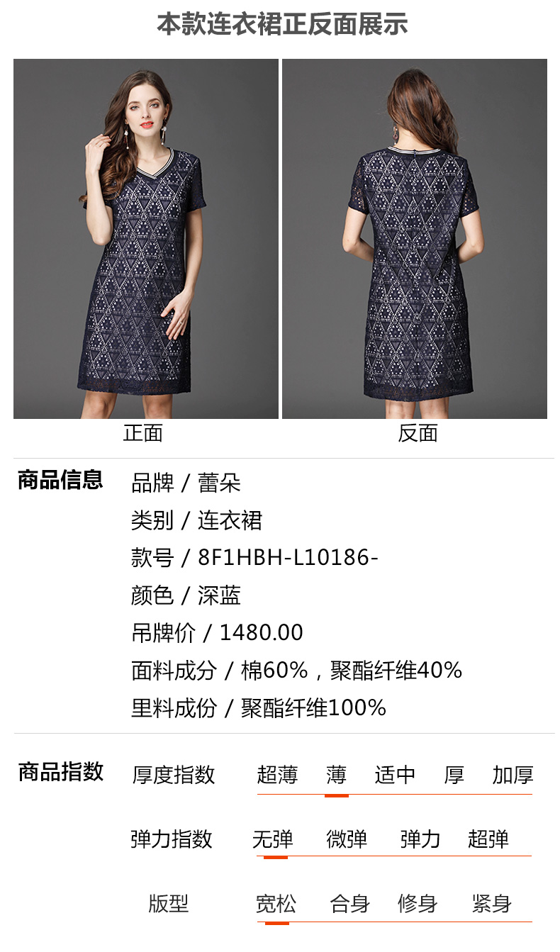Screen dimensions: 560x952
Task: Select the 紧身 fit option
Action: tap(492, 904)
